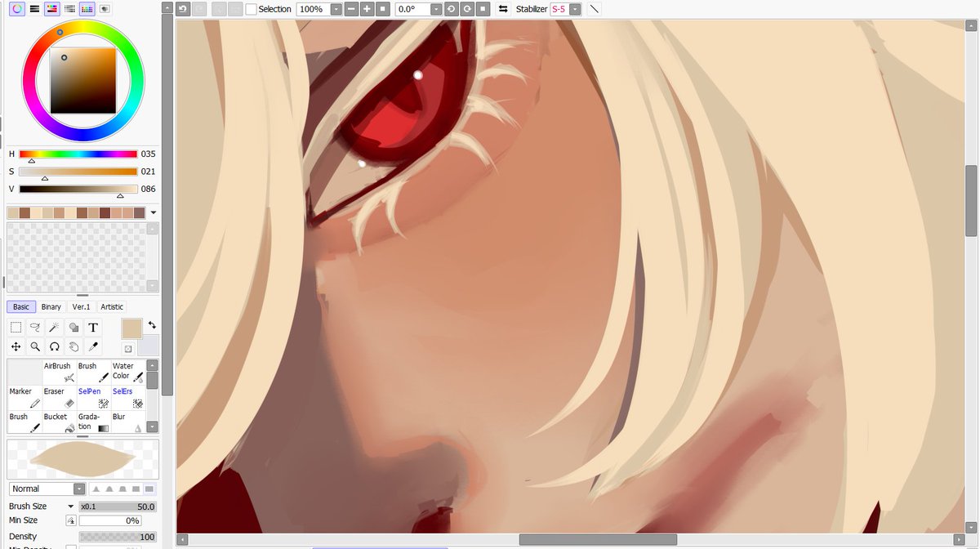Toggle the HSV slider panel icon
This screenshot has width=980, height=549.
pyautogui.click(x=51, y=8)
